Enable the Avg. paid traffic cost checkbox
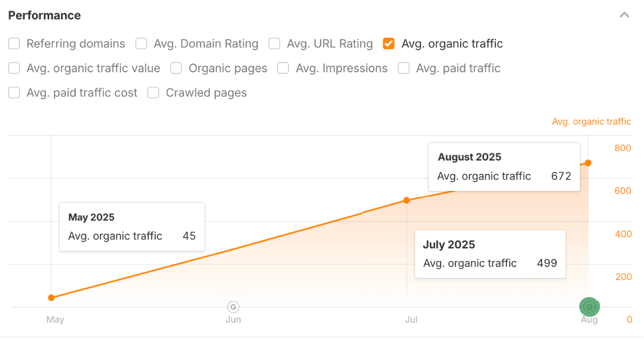The width and height of the screenshot is (644, 341). pos(13,92)
